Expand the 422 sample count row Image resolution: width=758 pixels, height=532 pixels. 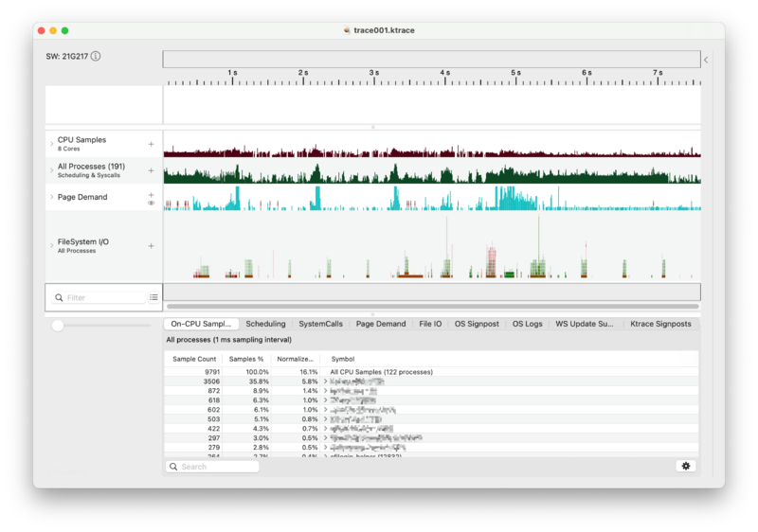pos(325,428)
